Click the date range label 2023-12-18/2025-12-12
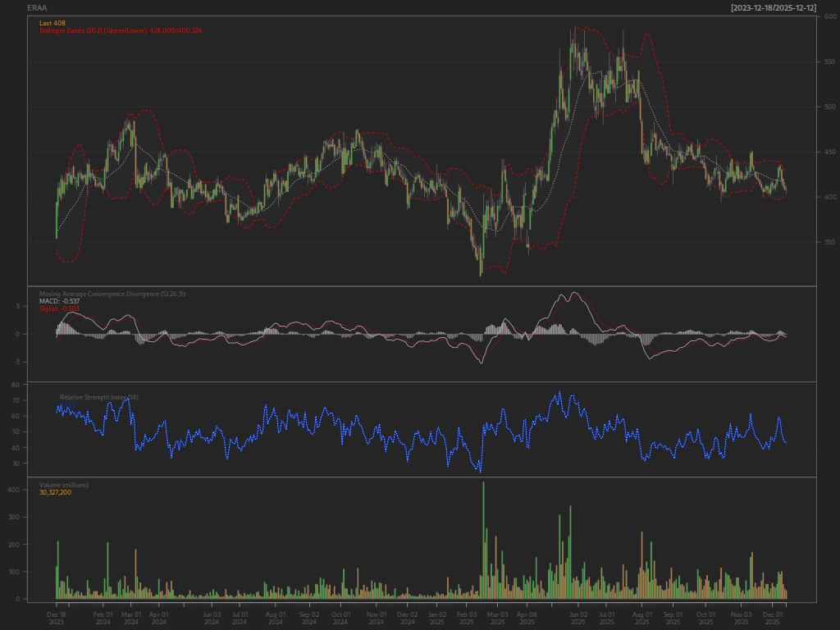The height and width of the screenshot is (630, 840). tap(774, 8)
